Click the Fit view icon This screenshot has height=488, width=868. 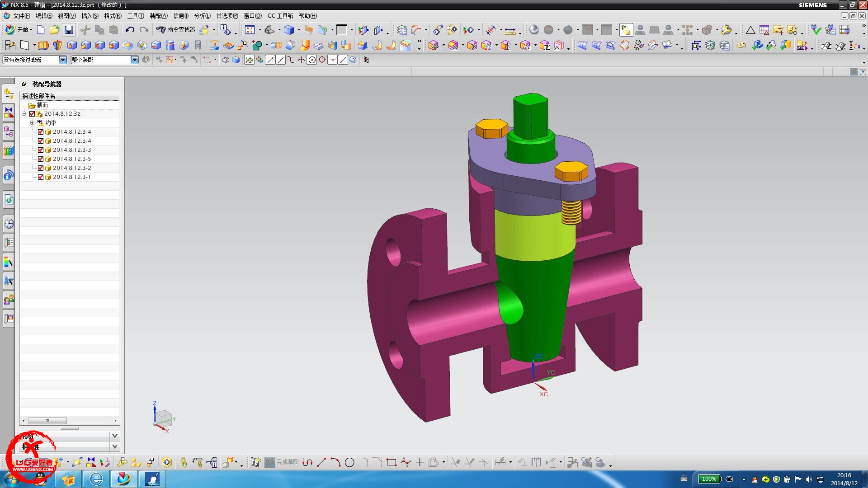tap(250, 30)
